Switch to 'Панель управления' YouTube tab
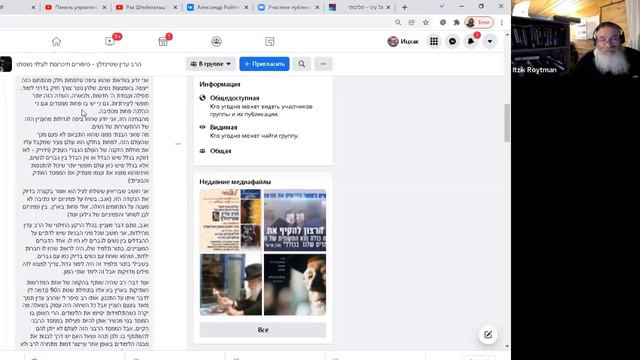 tap(76, 7)
